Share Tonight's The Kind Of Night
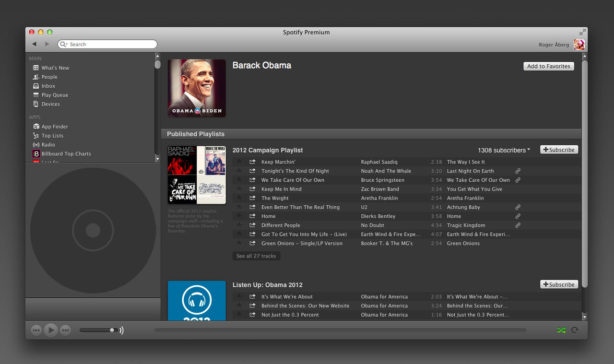 point(252,171)
